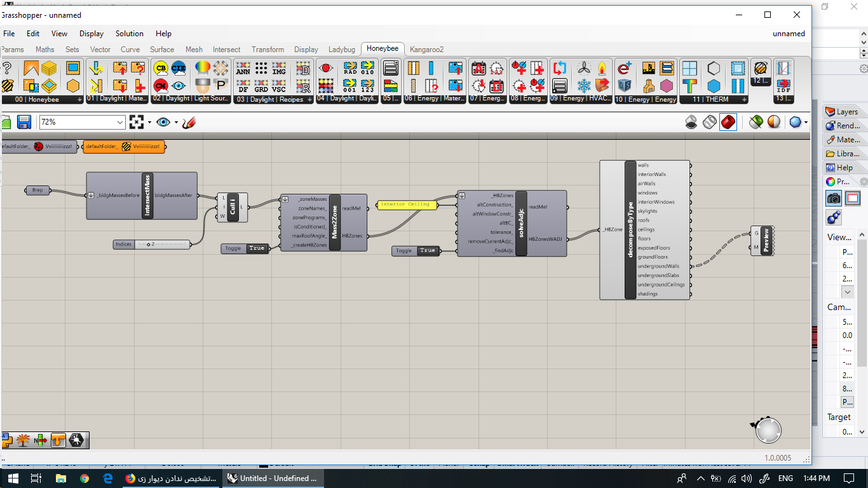Click the CB sky icon in Light Sources
This screenshot has height=488, width=868.
point(161,69)
